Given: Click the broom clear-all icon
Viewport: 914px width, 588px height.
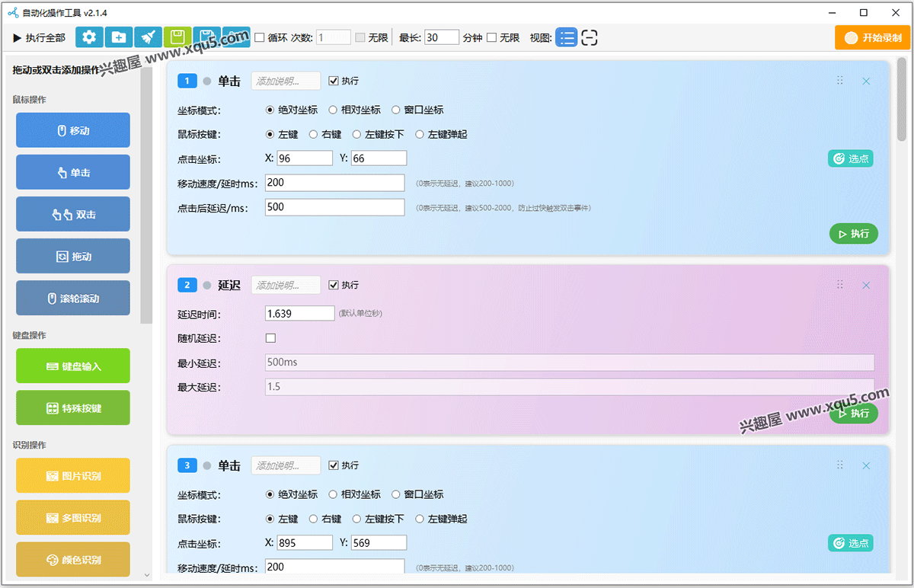Looking at the screenshot, I should tap(148, 37).
